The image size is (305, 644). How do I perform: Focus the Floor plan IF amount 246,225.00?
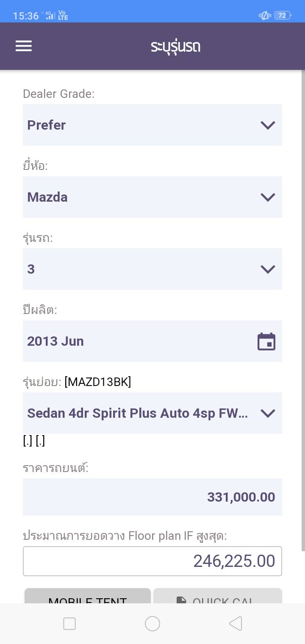pos(152,561)
